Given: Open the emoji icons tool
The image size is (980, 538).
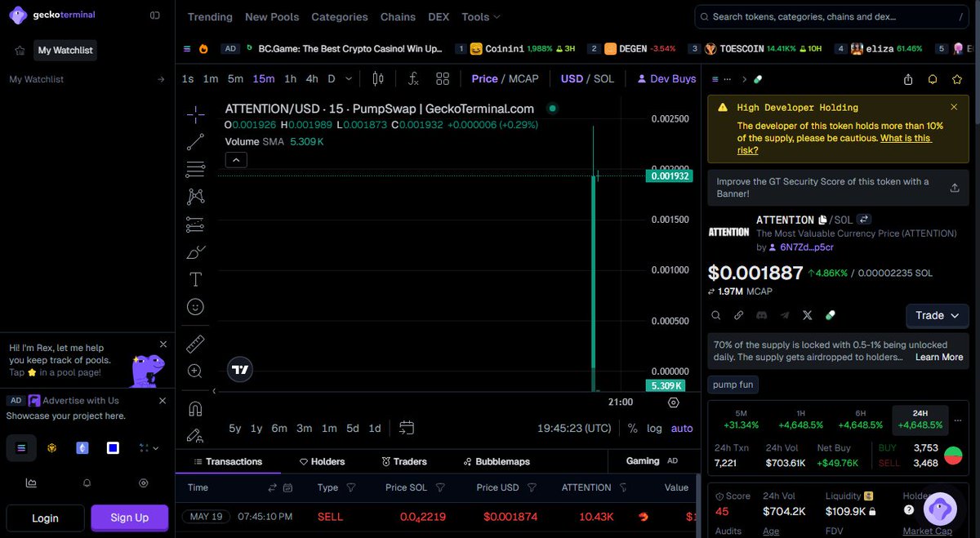Looking at the screenshot, I should [195, 307].
